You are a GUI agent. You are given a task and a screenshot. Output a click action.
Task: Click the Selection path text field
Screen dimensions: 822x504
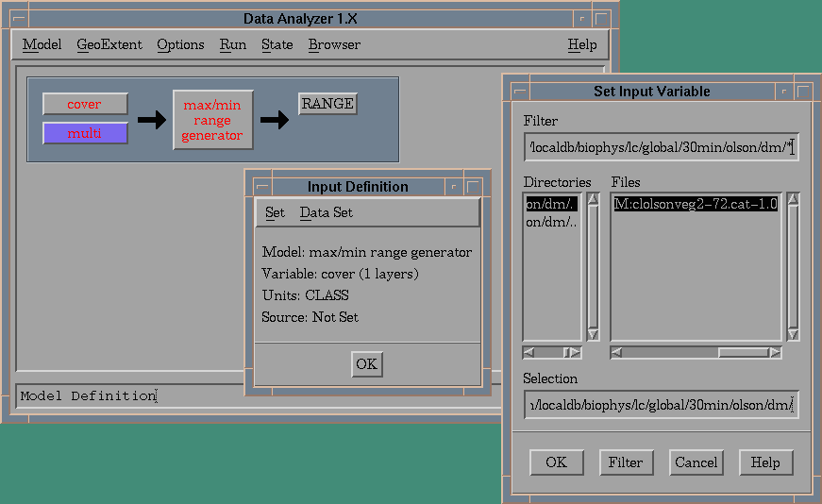coord(661,405)
